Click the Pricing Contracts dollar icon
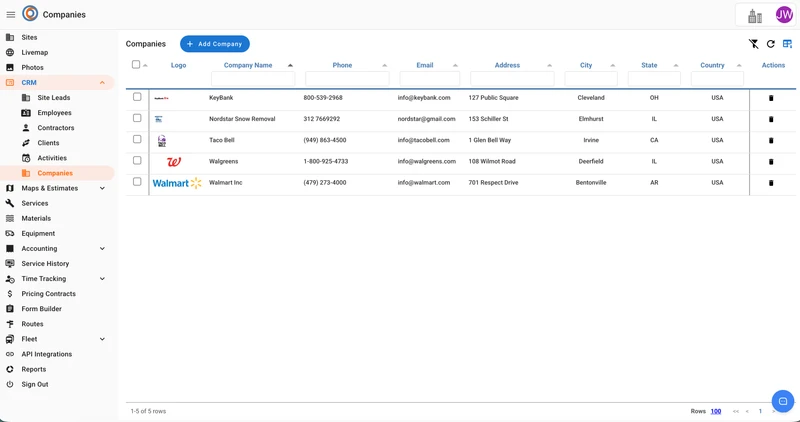Image resolution: width=800 pixels, height=422 pixels. point(10,294)
